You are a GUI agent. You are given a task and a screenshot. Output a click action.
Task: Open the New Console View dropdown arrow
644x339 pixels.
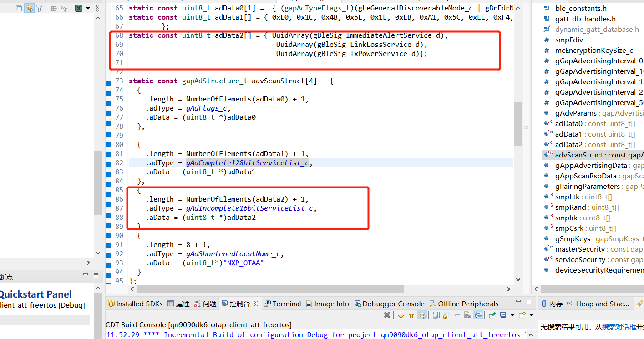point(531,315)
